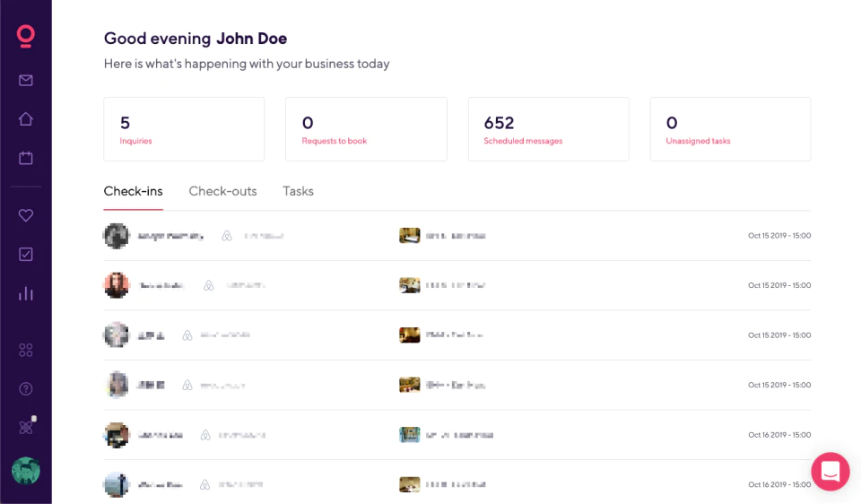Switch to the Check-outs tab

click(222, 191)
